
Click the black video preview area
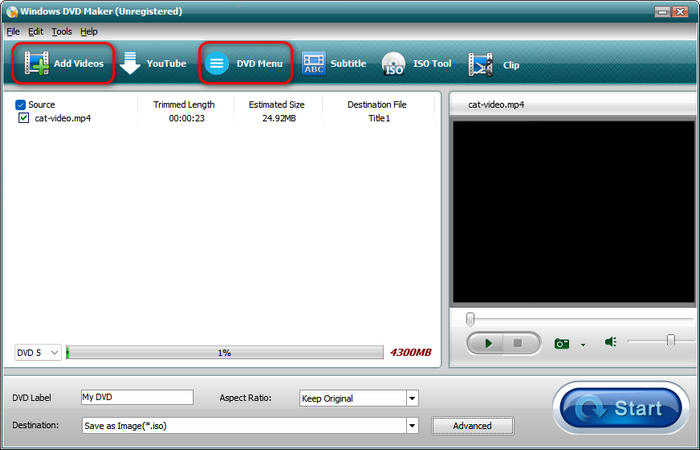click(574, 212)
